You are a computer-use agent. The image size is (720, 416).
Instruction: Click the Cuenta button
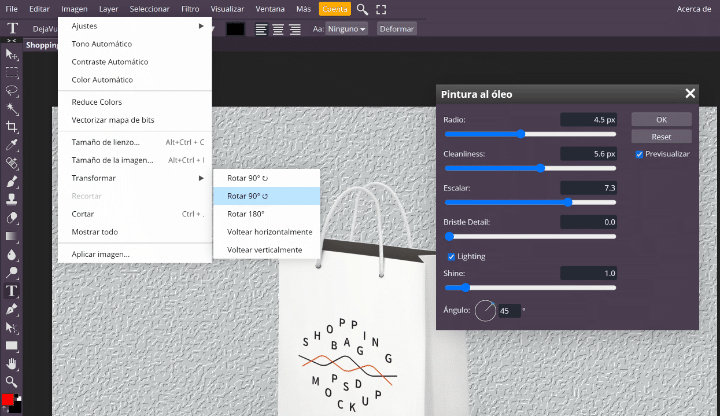pos(335,9)
